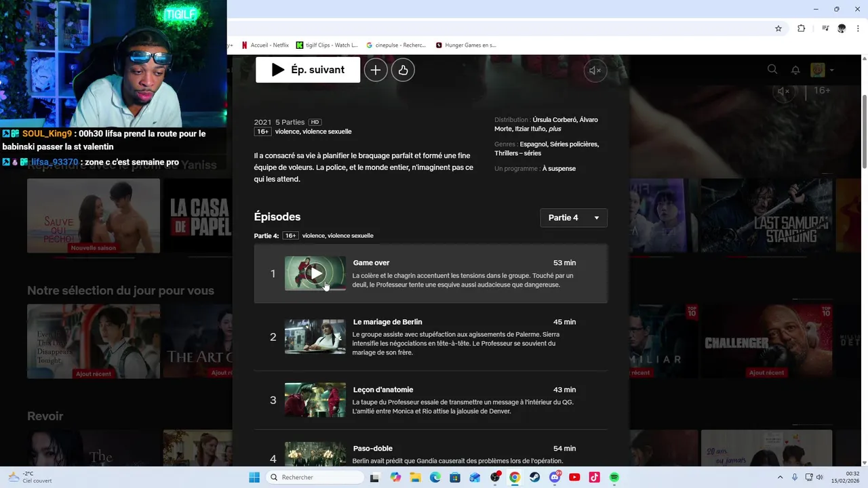Show more cast with plus link
The height and width of the screenshot is (488, 868).
pos(555,129)
